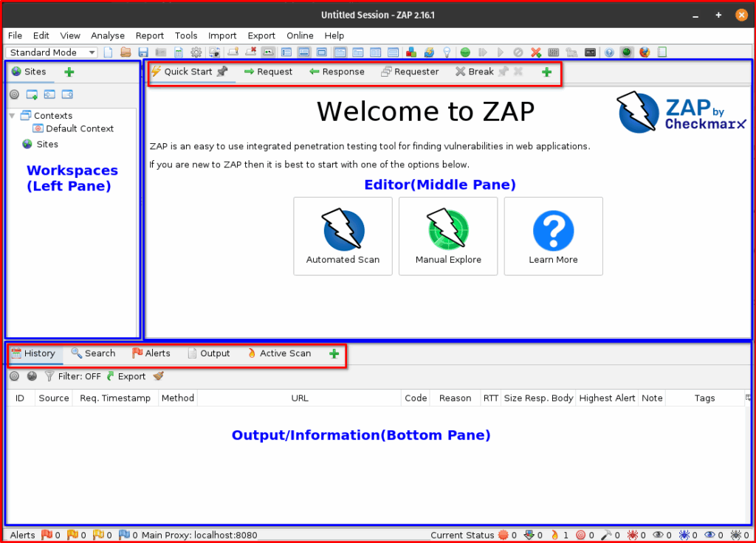This screenshot has width=756, height=543.
Task: Switch to the Alerts tab in bottom pane
Action: pos(151,353)
